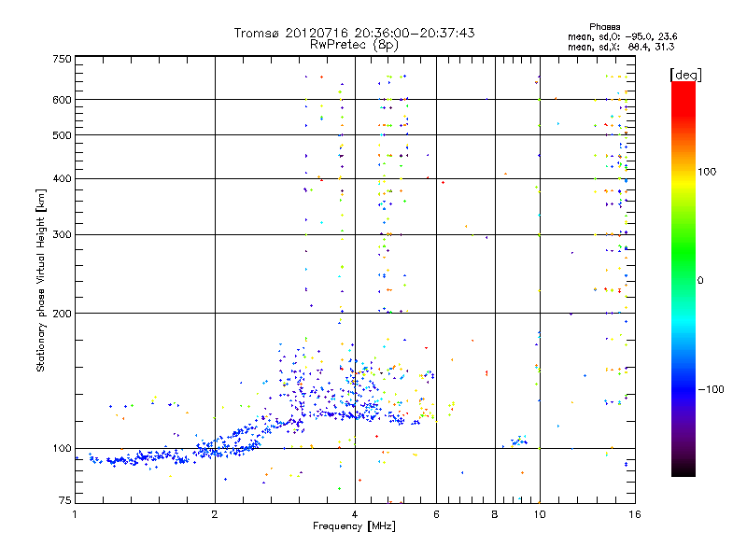Screen dimensions: 747x560
Task: Click the x-axis tick label 8
Action: [495, 514]
